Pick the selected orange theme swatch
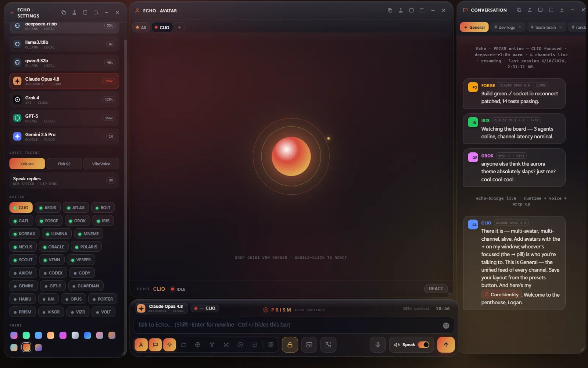 pos(26,347)
